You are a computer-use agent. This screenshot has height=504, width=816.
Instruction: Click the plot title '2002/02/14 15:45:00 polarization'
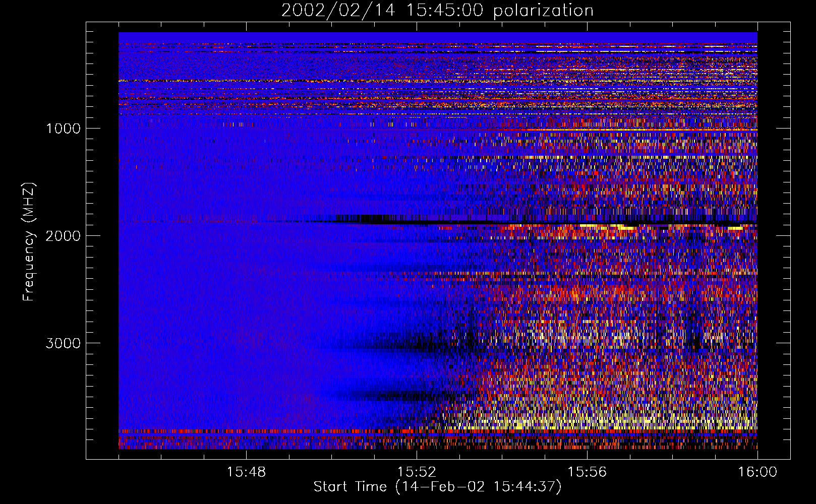437,11
